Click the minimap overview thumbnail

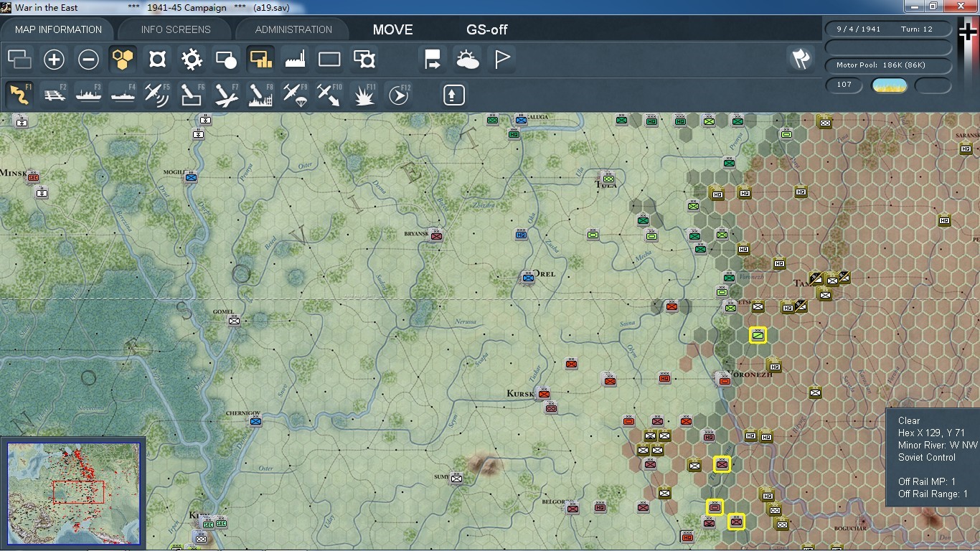(x=73, y=493)
